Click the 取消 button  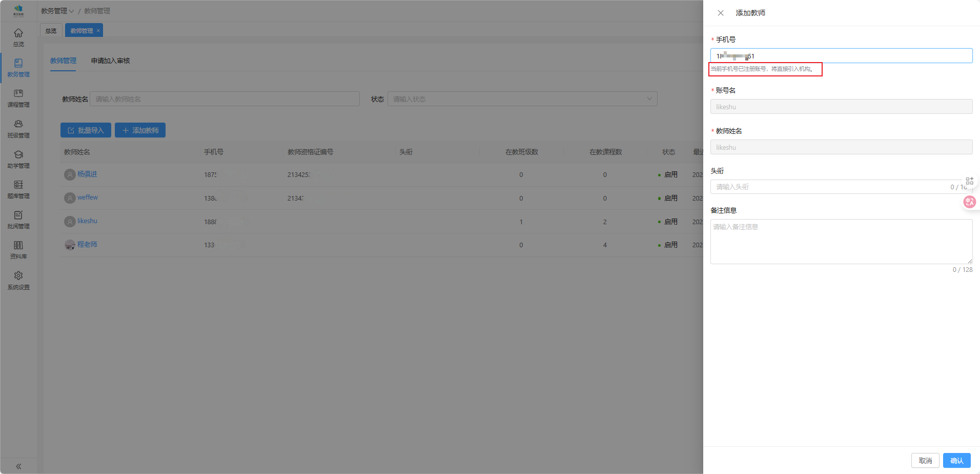pyautogui.click(x=925, y=461)
